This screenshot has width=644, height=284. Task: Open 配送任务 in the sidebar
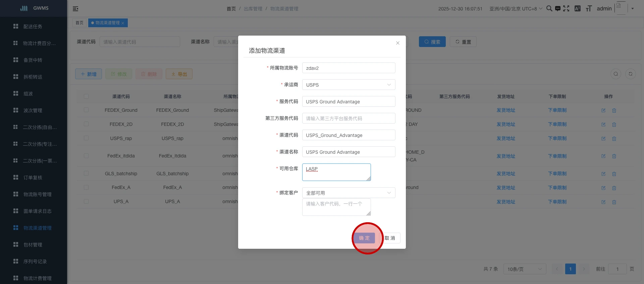point(34,27)
